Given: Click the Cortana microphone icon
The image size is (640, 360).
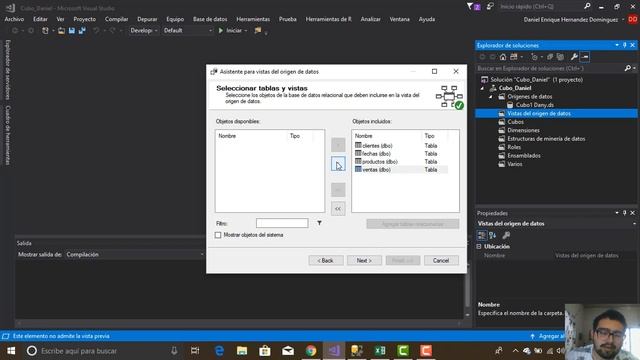Looking at the screenshot, I should click(x=174, y=351).
